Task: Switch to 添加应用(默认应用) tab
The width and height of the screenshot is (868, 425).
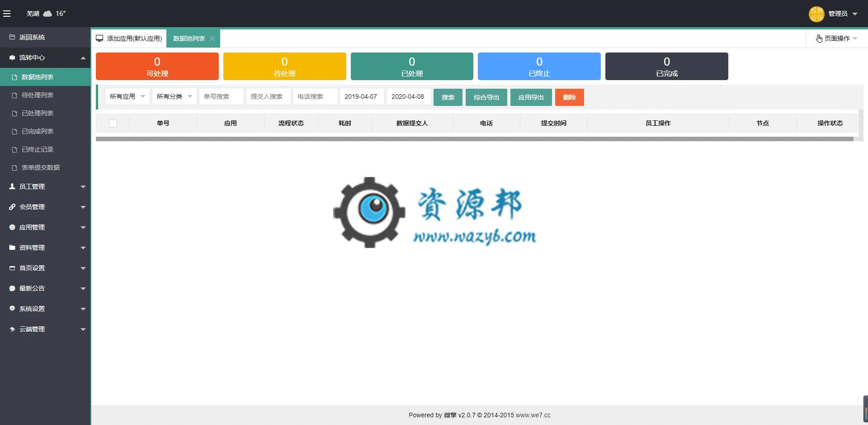Action: click(129, 38)
